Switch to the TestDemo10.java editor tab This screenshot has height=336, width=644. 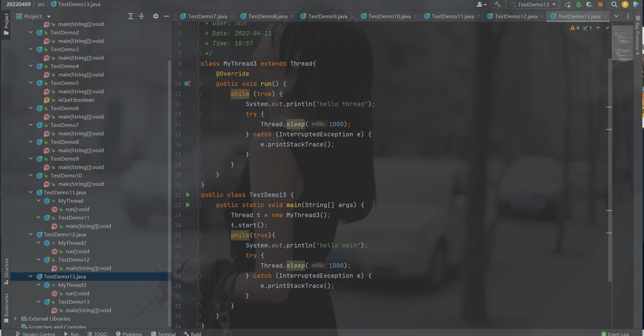coord(389,16)
